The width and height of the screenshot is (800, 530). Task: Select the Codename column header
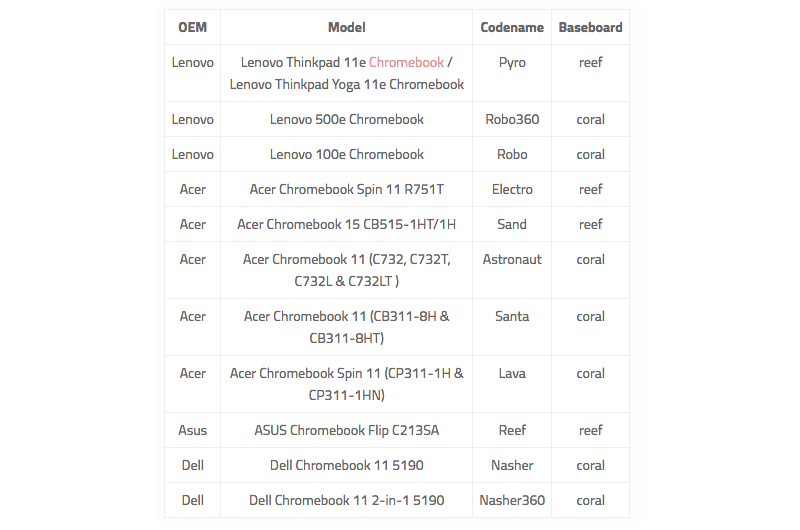[x=512, y=27]
